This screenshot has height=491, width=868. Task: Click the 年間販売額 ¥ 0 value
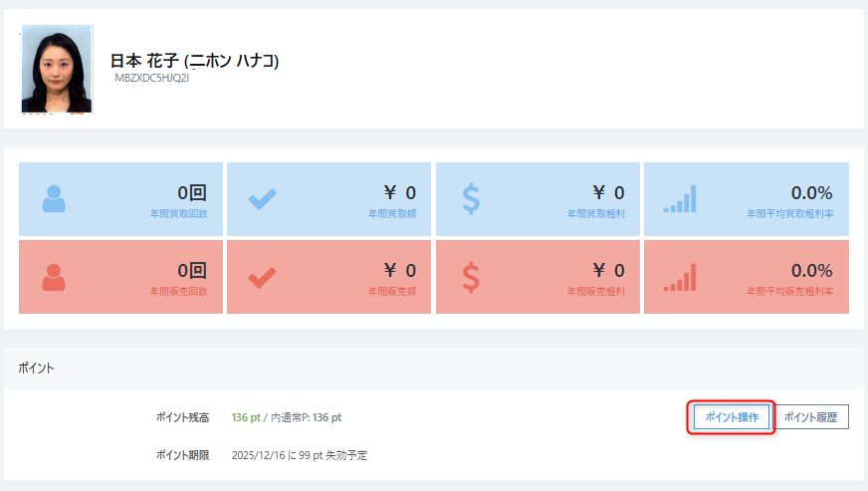(400, 271)
